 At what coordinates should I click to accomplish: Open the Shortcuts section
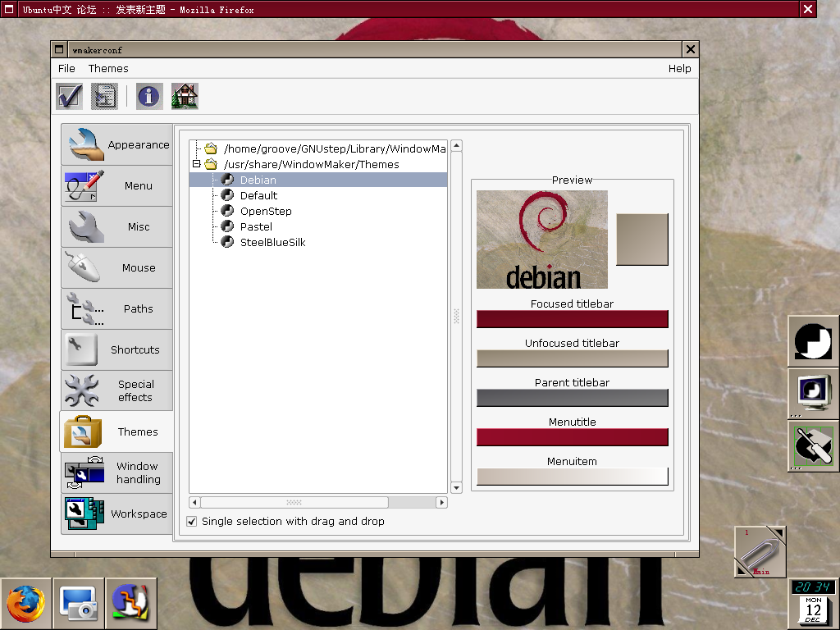(x=117, y=349)
